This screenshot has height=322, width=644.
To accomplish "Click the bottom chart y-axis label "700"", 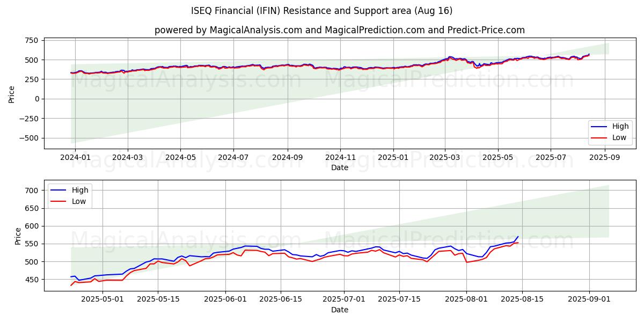I will [31, 191].
